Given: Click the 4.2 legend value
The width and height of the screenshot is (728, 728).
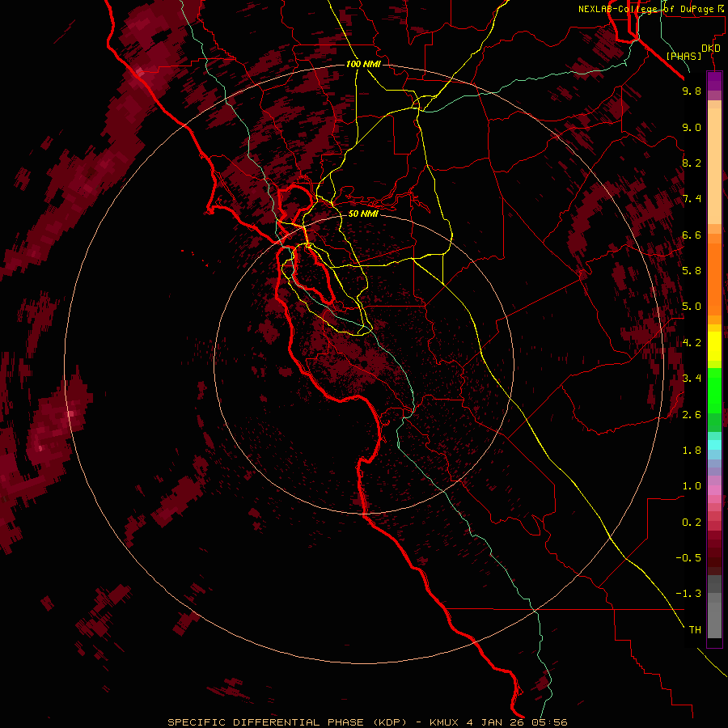Looking at the screenshot, I should click(x=692, y=343).
